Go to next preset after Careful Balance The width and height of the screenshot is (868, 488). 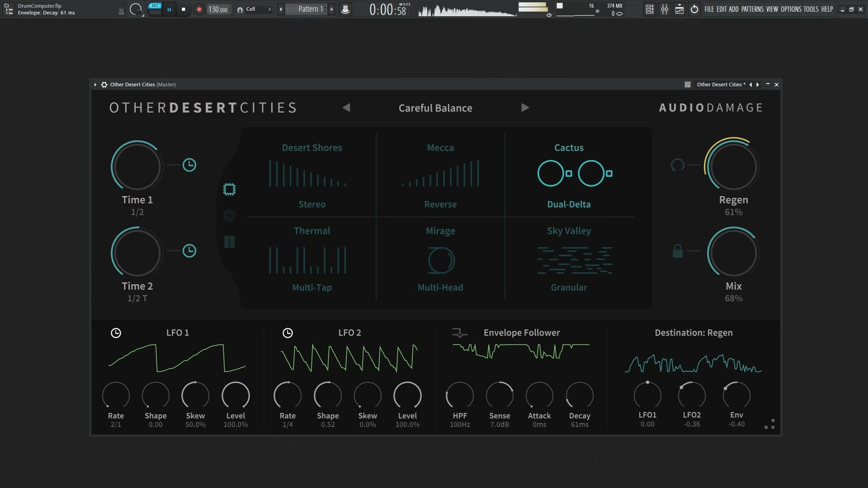[525, 108]
